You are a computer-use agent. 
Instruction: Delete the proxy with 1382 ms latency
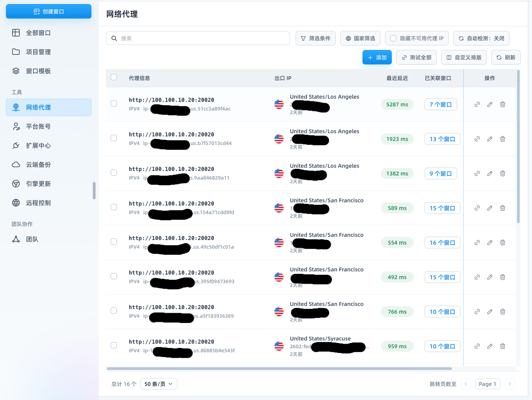(502, 174)
